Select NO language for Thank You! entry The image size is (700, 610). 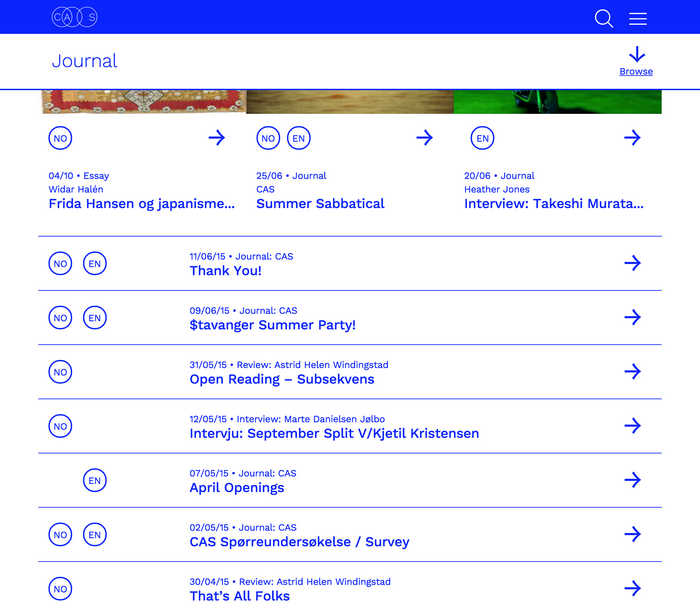tap(60, 263)
